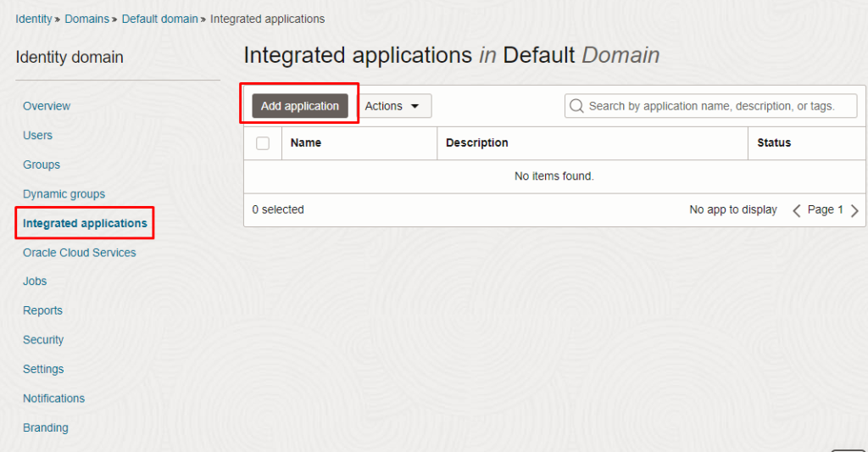
Task: Click the '0 selected' footer text
Action: 278,209
